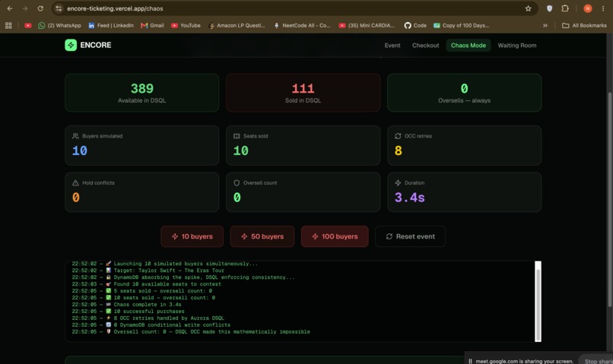The height and width of the screenshot is (364, 613).
Task: Click log line '5 seats sold – oversell count: 0'
Action: coord(163,290)
